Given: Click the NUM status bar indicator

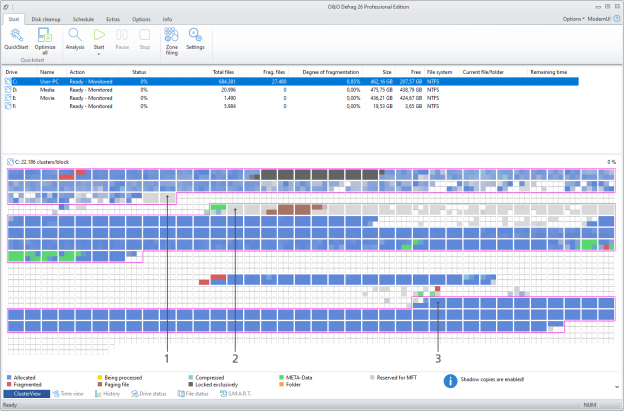Looking at the screenshot, I should click(x=589, y=405).
